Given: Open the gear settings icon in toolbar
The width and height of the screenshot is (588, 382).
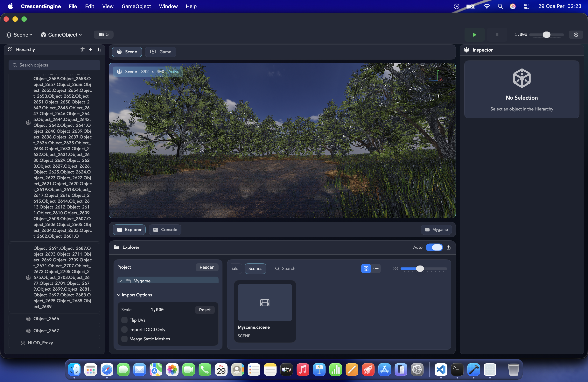Looking at the screenshot, I should pos(576,35).
